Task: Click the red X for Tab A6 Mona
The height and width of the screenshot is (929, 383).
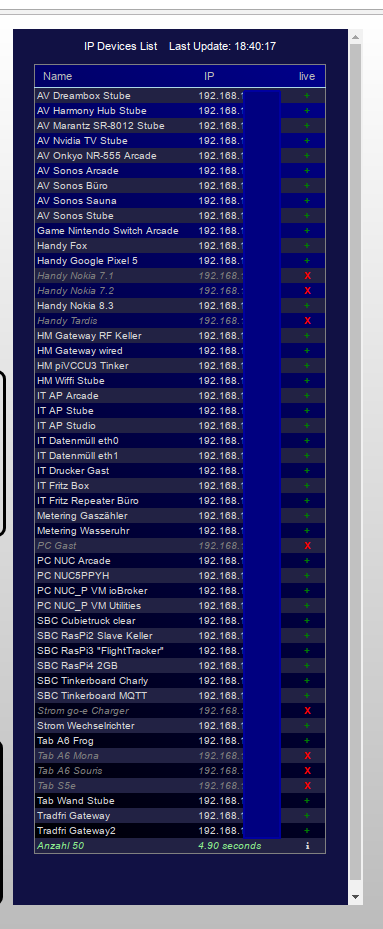Action: point(307,756)
